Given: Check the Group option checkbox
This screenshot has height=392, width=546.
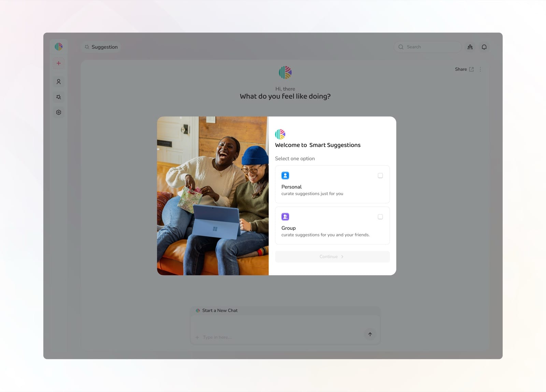Looking at the screenshot, I should 380,217.
